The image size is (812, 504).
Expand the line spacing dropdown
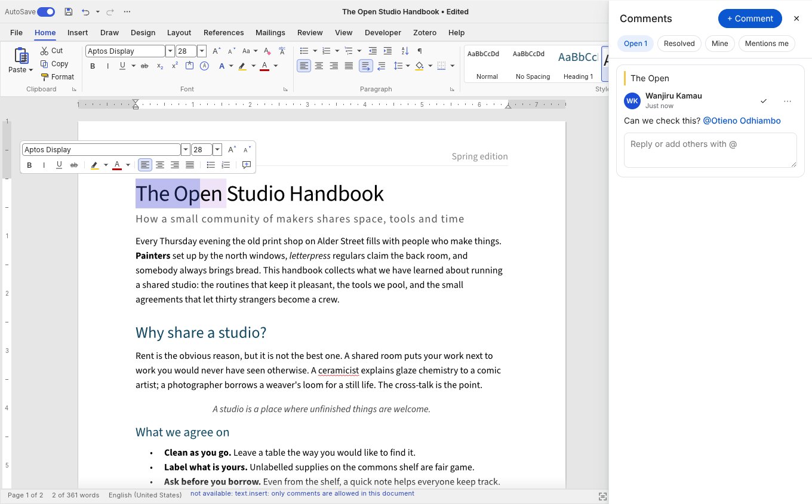pos(408,66)
